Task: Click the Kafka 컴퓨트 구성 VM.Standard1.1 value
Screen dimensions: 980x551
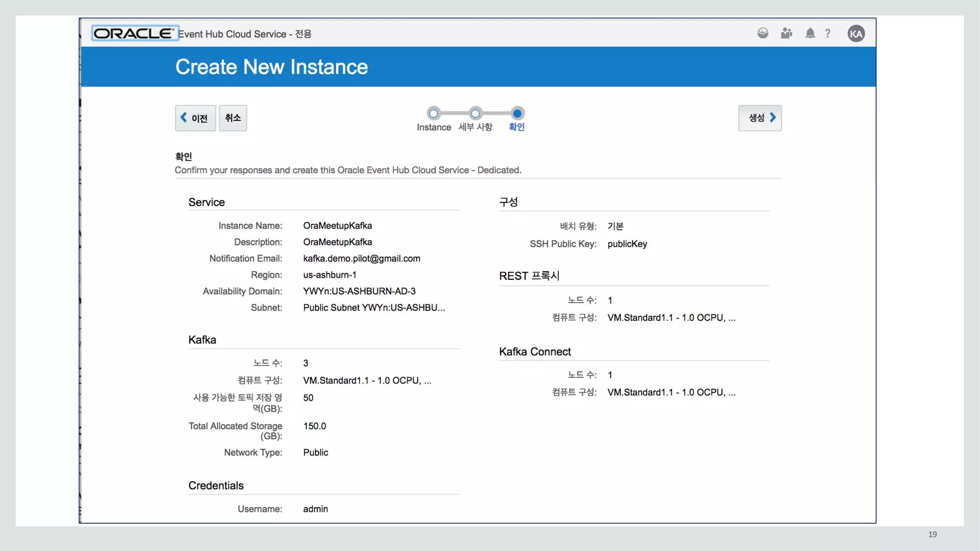Action: (x=367, y=380)
